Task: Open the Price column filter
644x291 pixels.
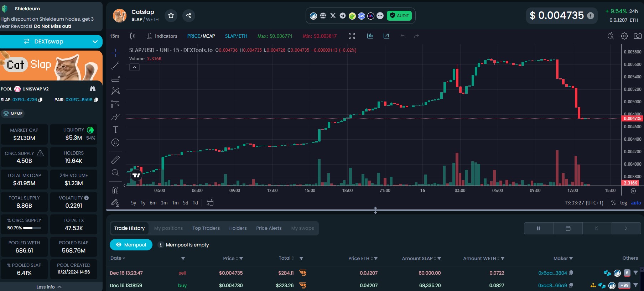Action: click(241, 259)
